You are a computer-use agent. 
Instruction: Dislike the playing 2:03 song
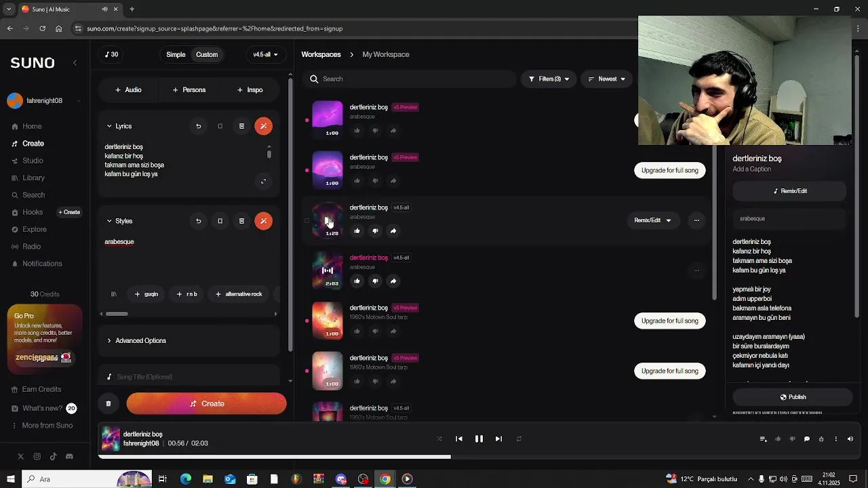[x=375, y=281]
